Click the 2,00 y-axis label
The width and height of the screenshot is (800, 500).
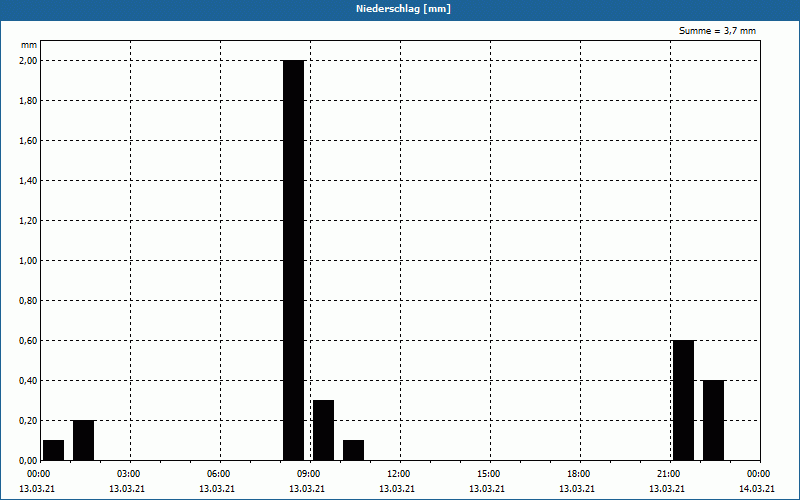[28, 61]
